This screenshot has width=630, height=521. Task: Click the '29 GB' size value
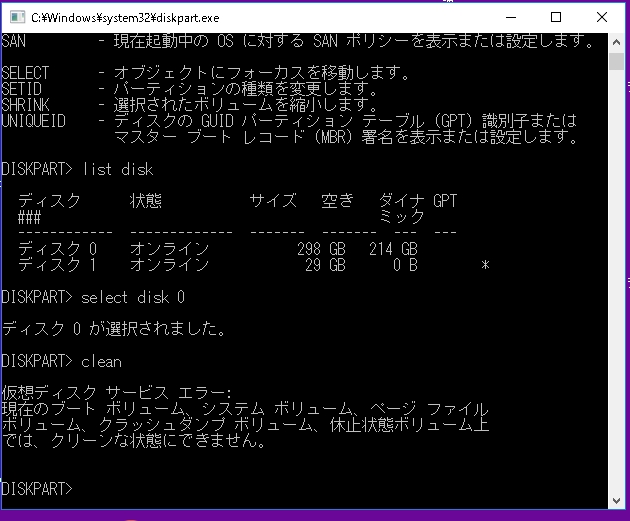tap(325, 265)
